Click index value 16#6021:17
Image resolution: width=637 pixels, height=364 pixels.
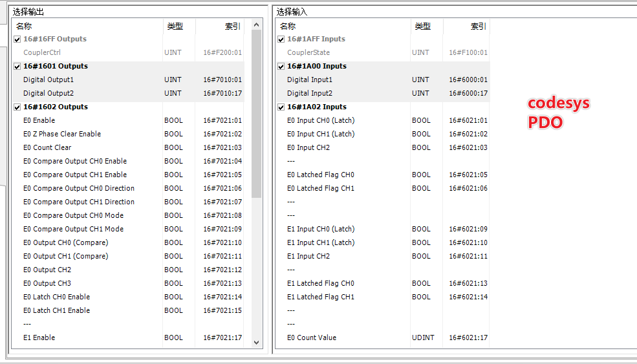tap(468, 337)
